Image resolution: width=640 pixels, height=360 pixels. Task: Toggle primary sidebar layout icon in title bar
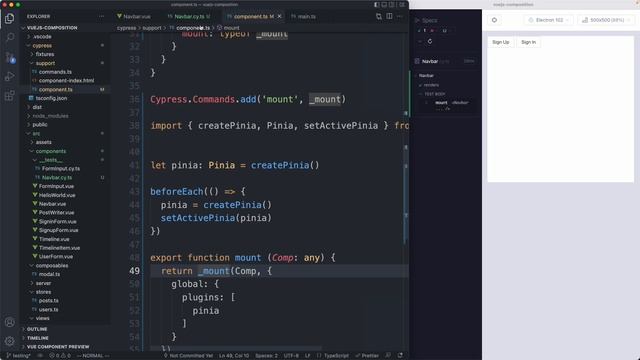376,4
